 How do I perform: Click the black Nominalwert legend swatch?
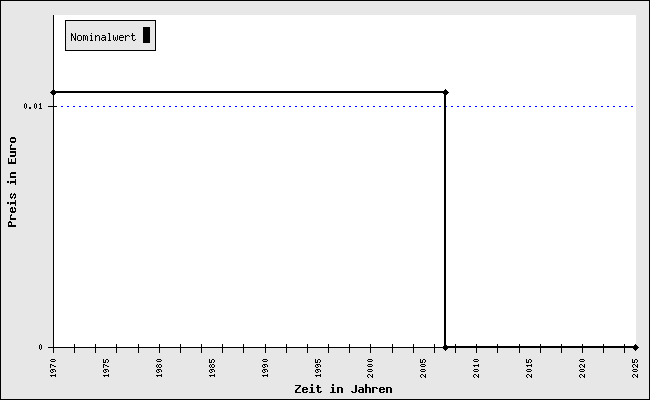146,35
